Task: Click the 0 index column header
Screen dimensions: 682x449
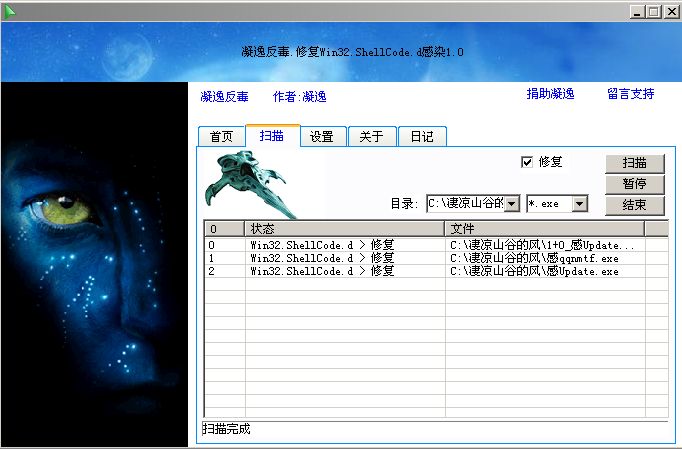Action: (225, 228)
